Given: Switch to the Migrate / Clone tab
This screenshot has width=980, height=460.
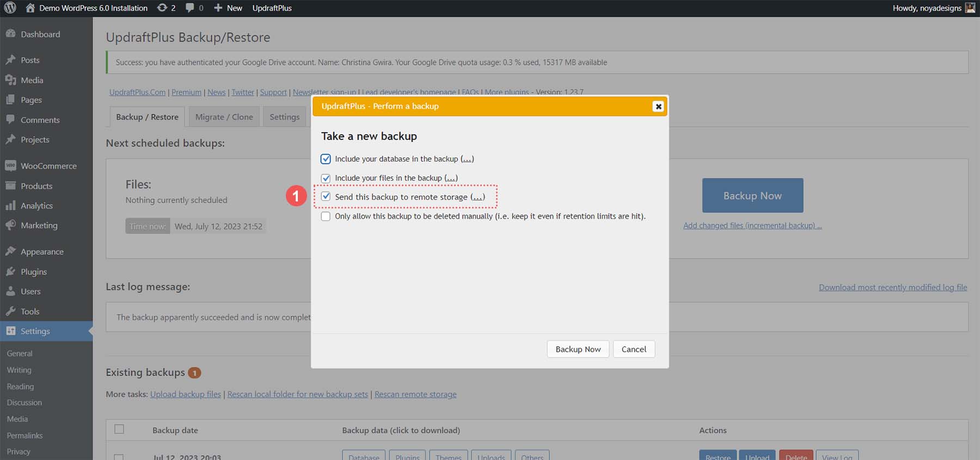Looking at the screenshot, I should click(224, 117).
